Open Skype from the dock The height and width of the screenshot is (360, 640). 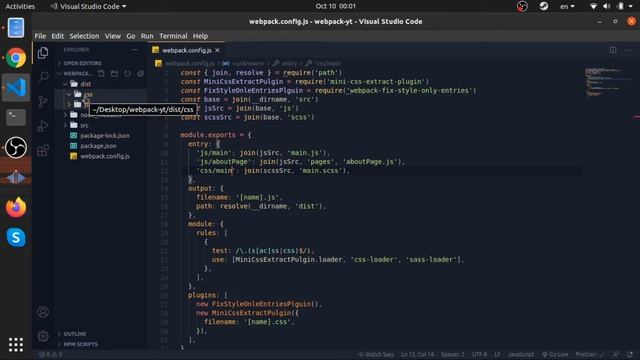(x=16, y=237)
